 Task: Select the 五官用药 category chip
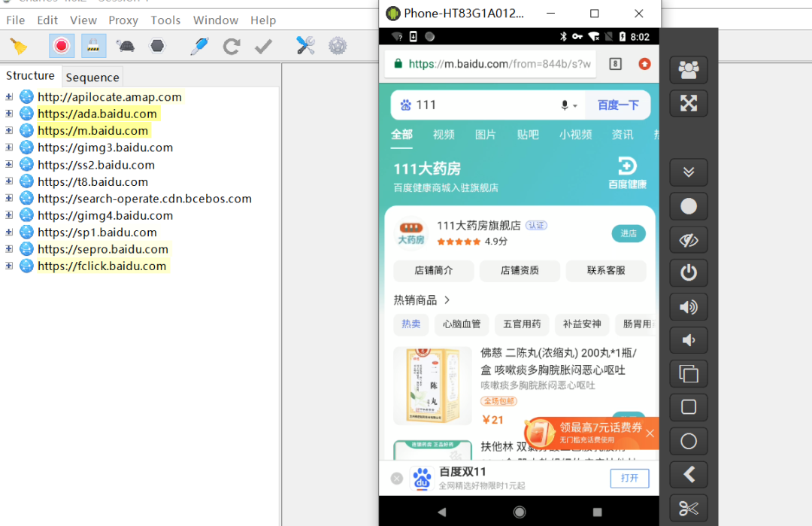tap(522, 324)
